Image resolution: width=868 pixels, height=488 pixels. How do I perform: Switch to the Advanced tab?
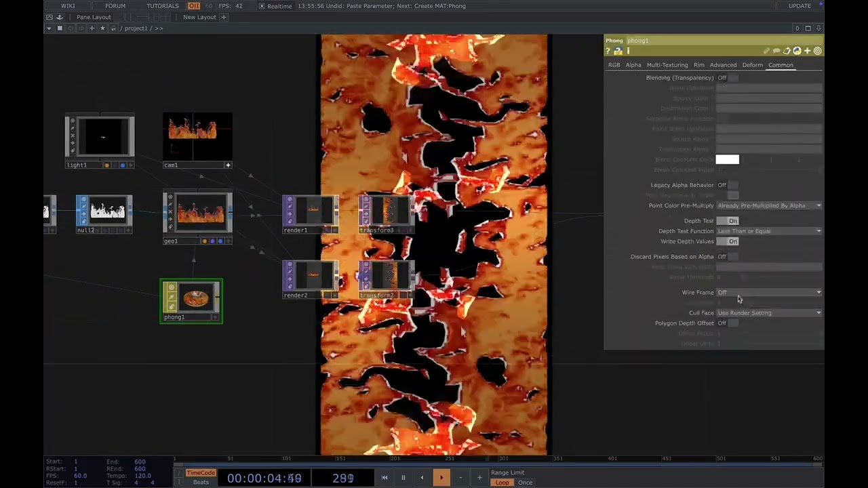723,65
